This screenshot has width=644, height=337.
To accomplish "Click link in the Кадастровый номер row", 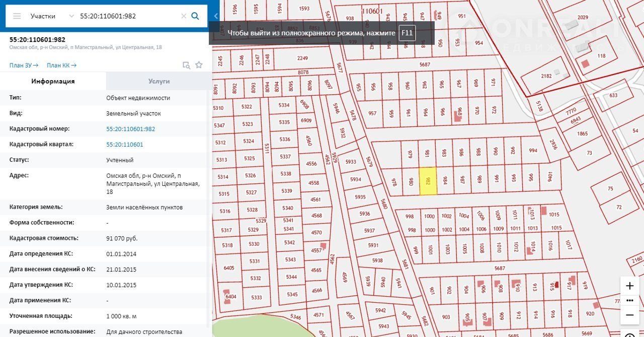I will coord(130,129).
